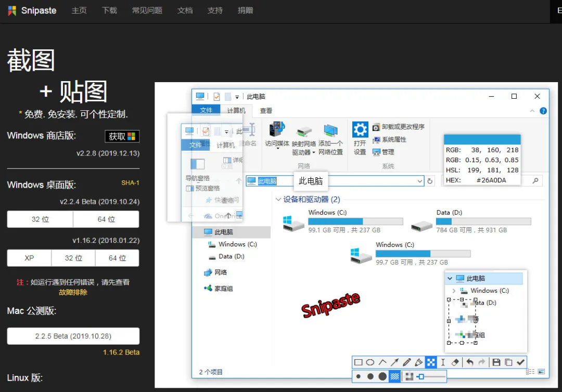Switch to details view in status bar
This screenshot has height=392, width=562.
(530, 372)
